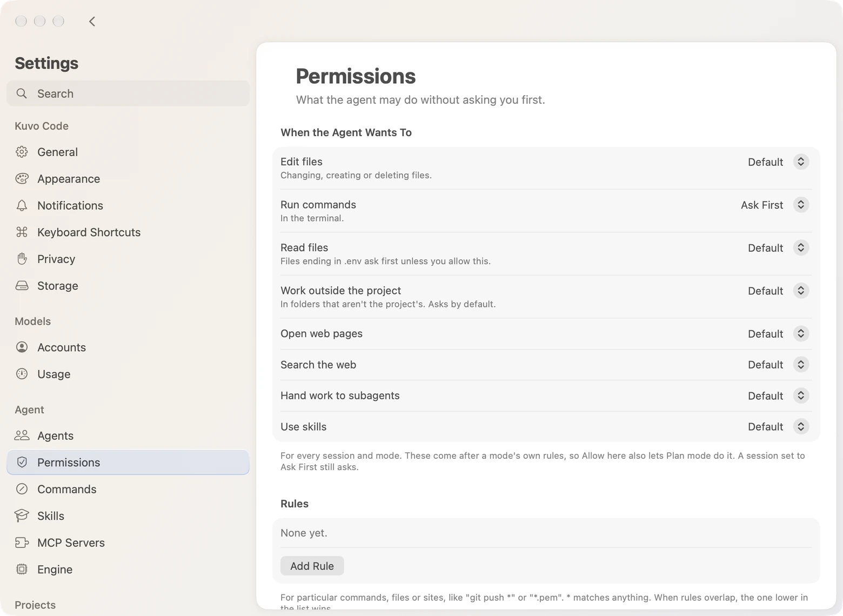The width and height of the screenshot is (843, 616).
Task: Open MCP Servers settings
Action: click(128, 543)
